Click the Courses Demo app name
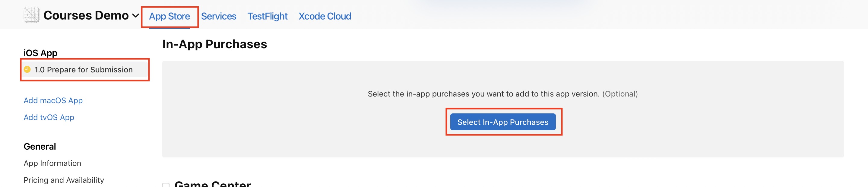868x187 pixels. [86, 15]
